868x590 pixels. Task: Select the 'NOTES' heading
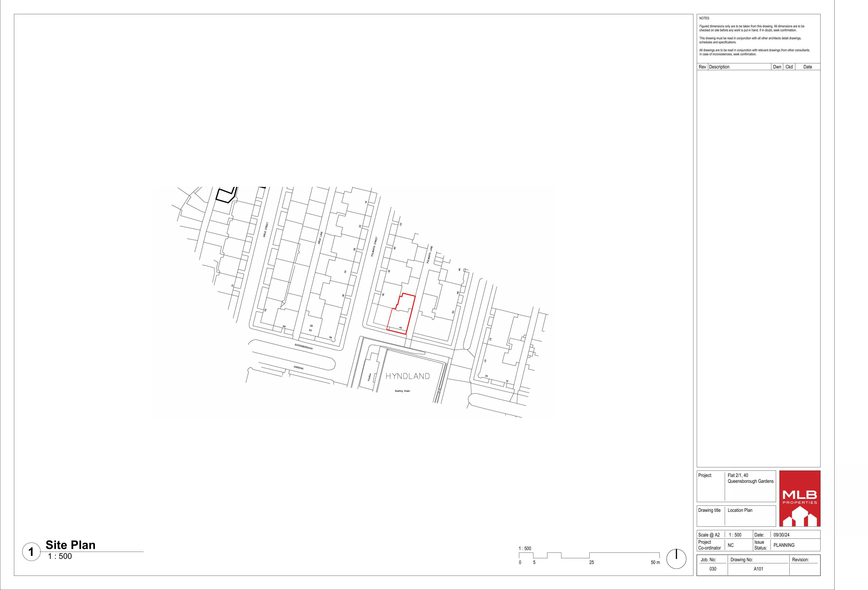704,18
